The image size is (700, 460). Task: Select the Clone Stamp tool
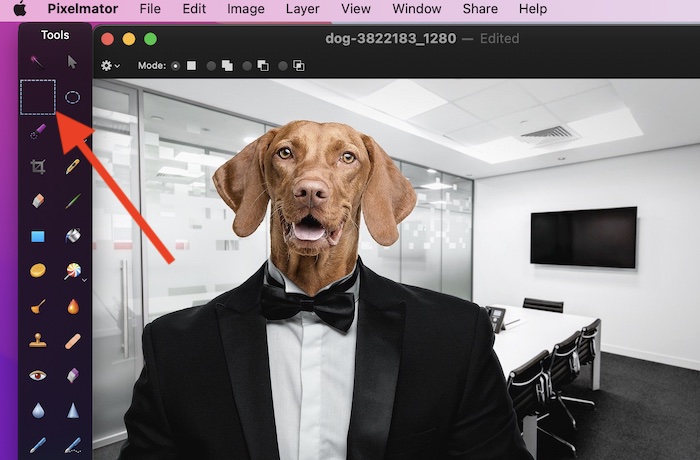(x=38, y=340)
